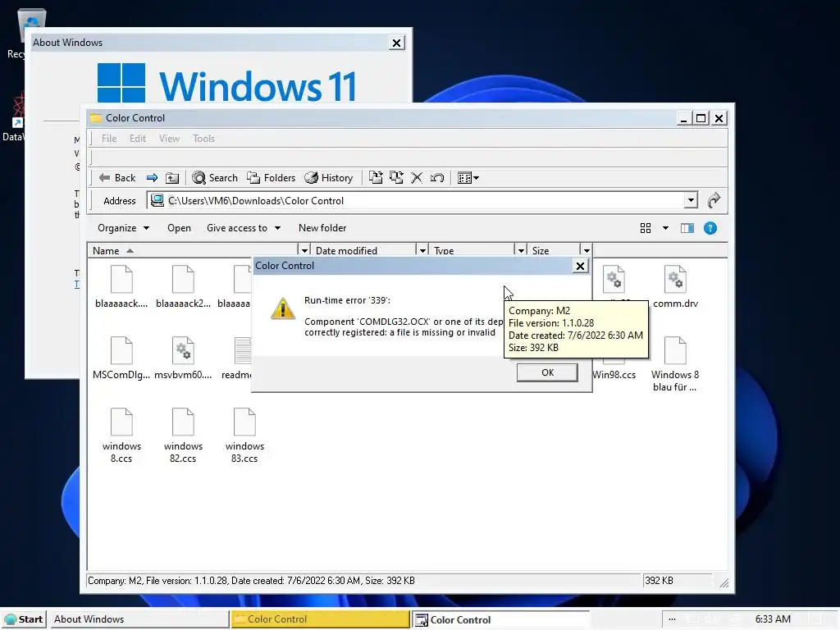The height and width of the screenshot is (630, 840).
Task: Open Date modified column filter dropdown
Action: [422, 251]
